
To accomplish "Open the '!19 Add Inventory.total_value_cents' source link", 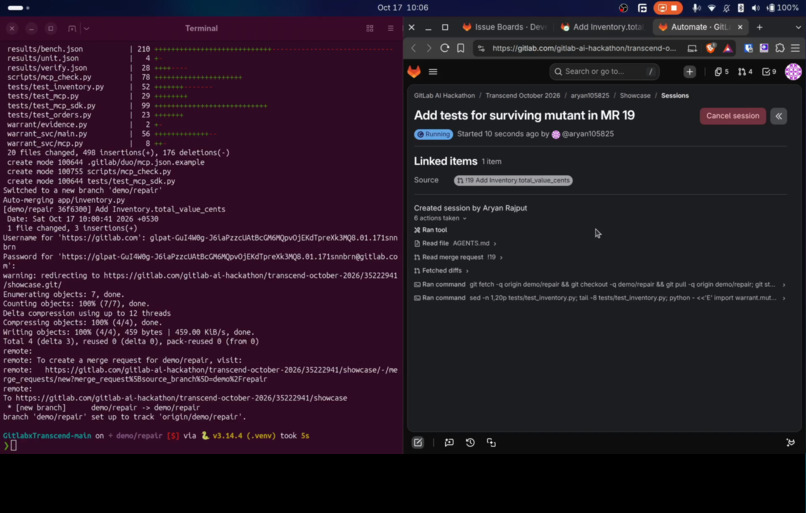I will [x=513, y=180].
